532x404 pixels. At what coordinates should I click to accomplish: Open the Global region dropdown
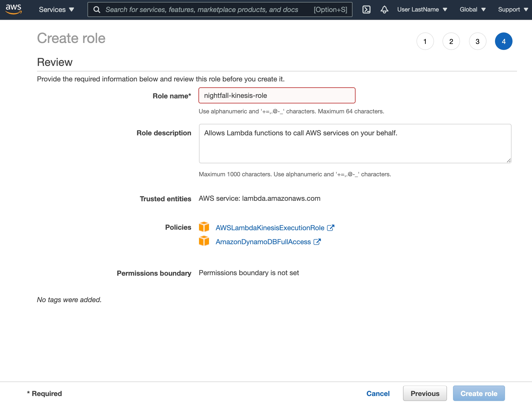(x=472, y=9)
